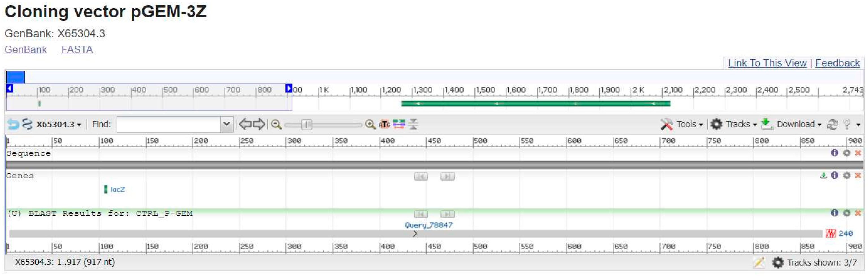Expand the help dropdown arrow
Screen dimensions: 868x276
858,125
